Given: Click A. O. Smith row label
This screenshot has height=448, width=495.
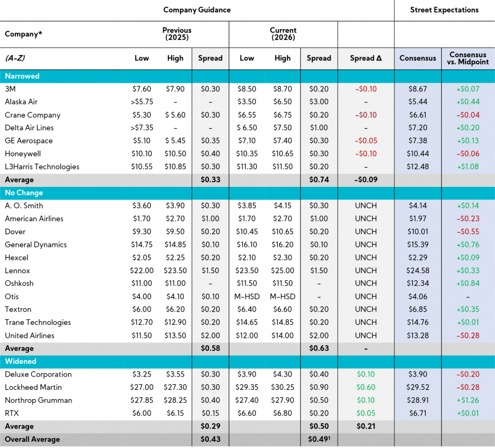Looking at the screenshot, I should click(24, 206).
